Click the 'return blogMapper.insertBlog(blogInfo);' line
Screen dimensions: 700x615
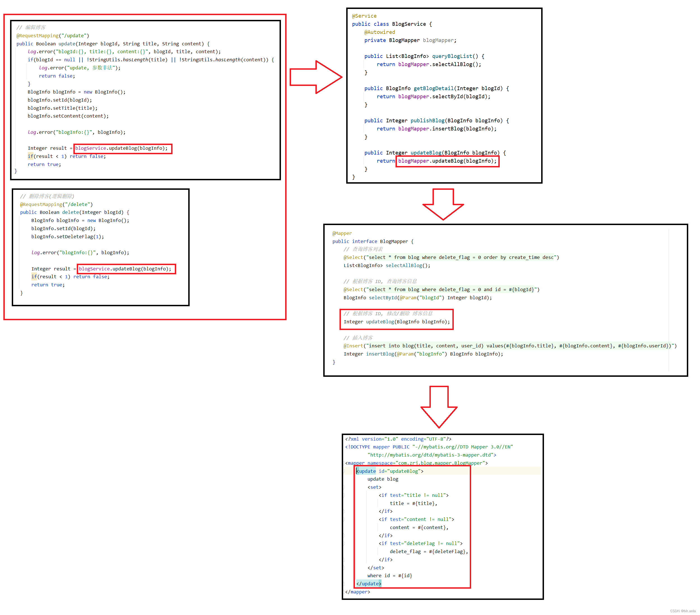(x=437, y=129)
